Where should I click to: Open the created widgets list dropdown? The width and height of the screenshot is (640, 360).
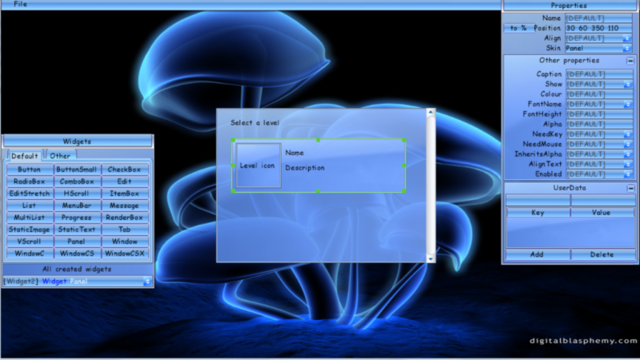[147, 281]
